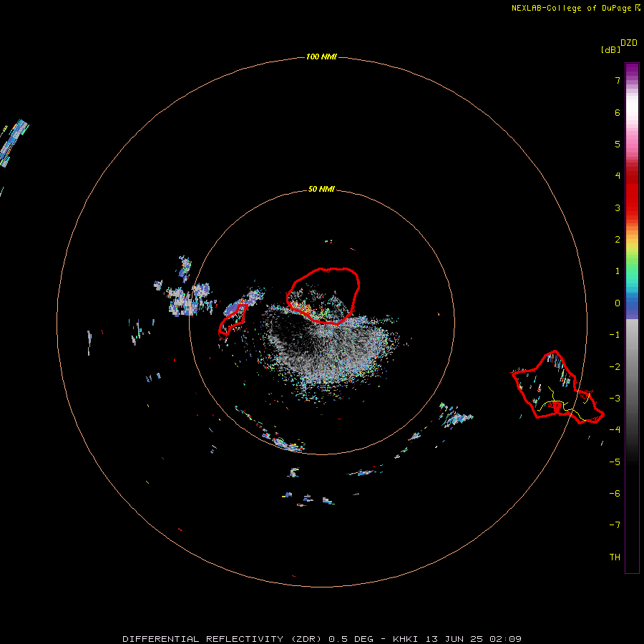Click the -4 value on color scale
Screen dimensions: 644x644
[615, 430]
